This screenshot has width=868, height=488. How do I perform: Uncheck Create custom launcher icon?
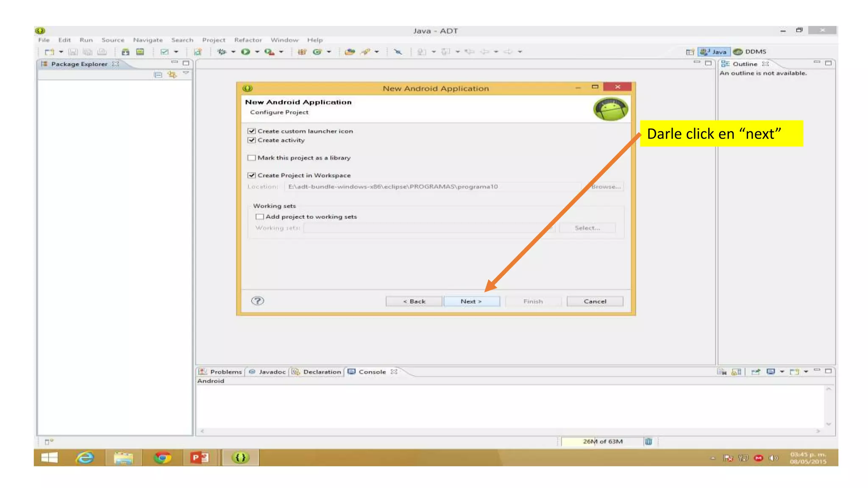[x=252, y=131]
